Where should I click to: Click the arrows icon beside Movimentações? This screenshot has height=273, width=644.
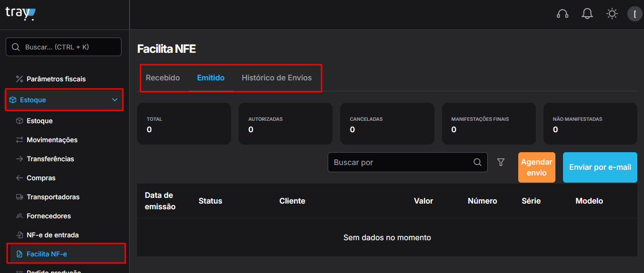[20, 140]
